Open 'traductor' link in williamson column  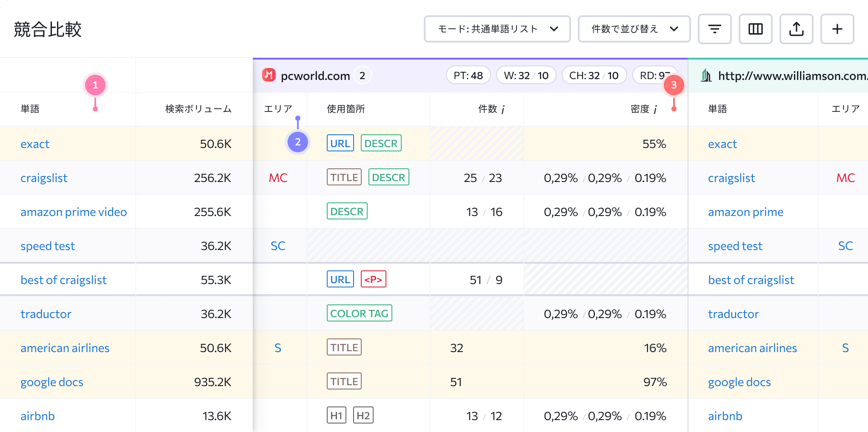733,314
